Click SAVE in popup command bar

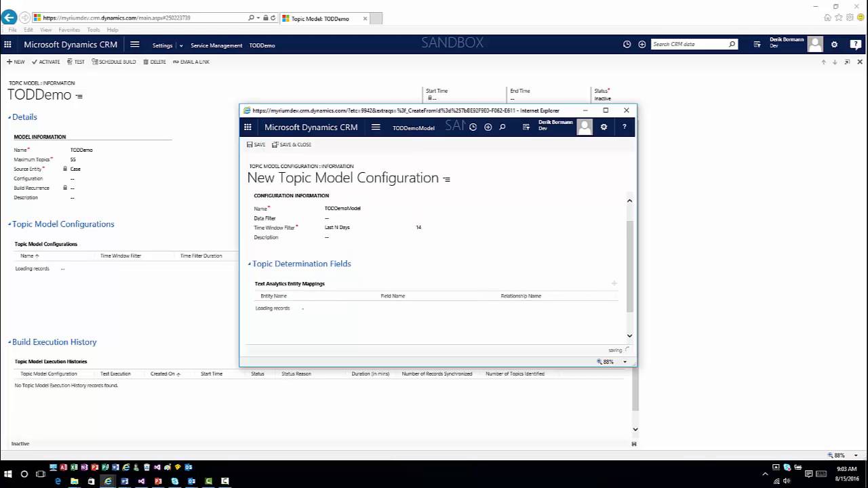click(x=256, y=144)
